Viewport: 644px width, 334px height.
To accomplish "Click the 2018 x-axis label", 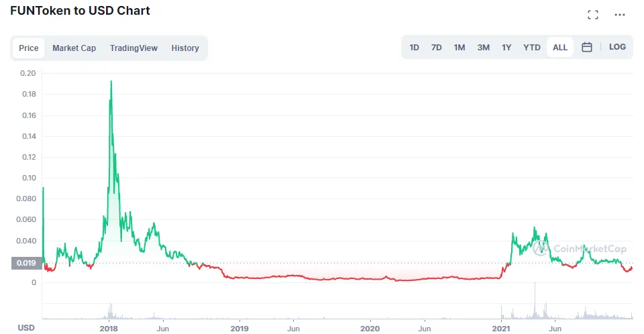I will coord(109,328).
